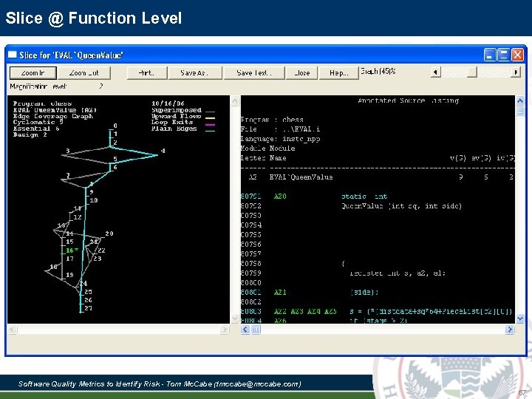532x399 pixels.
Task: Click the QueenValue (int sq, int side) line
Action: point(402,206)
